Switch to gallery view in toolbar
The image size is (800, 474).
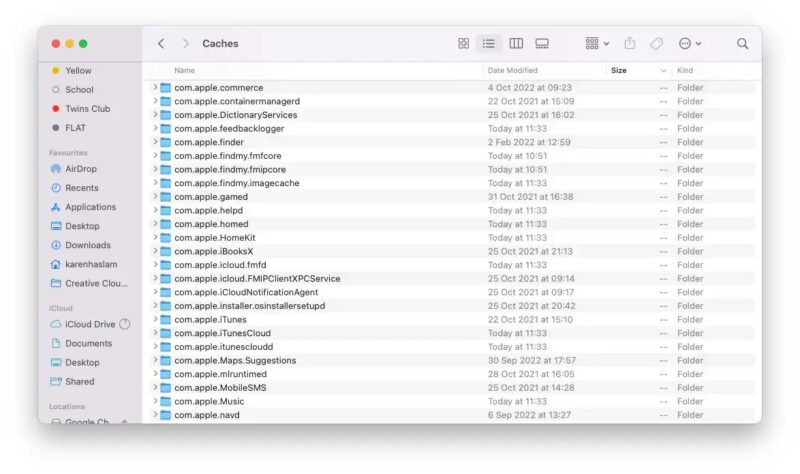542,44
